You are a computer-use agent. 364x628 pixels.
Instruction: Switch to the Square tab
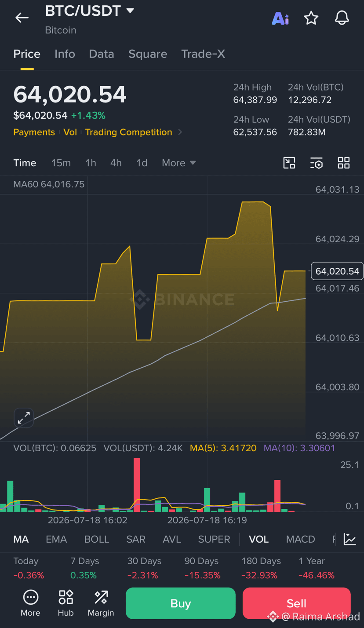coord(148,54)
